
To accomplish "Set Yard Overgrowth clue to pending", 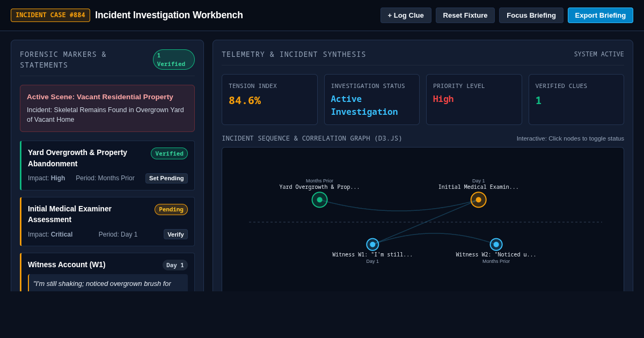I will coord(166,178).
